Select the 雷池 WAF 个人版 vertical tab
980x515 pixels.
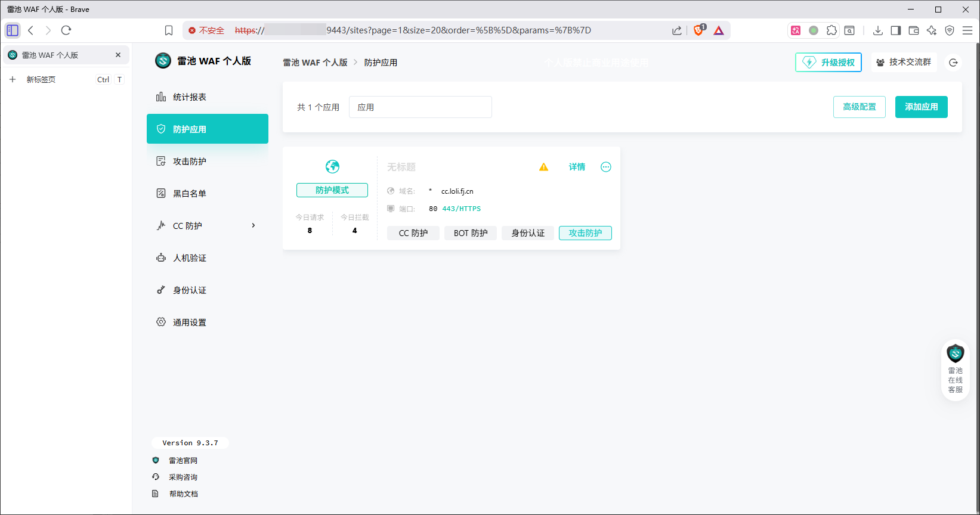click(66, 55)
